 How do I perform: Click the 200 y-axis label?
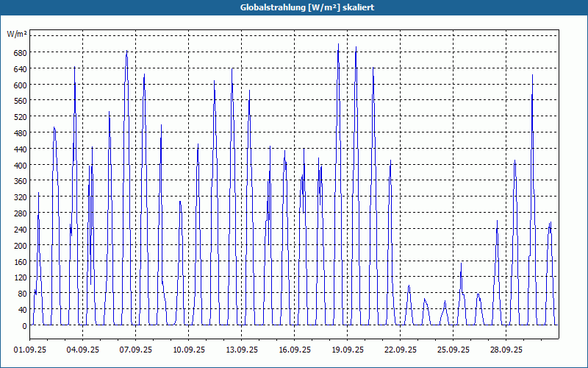(x=21, y=246)
